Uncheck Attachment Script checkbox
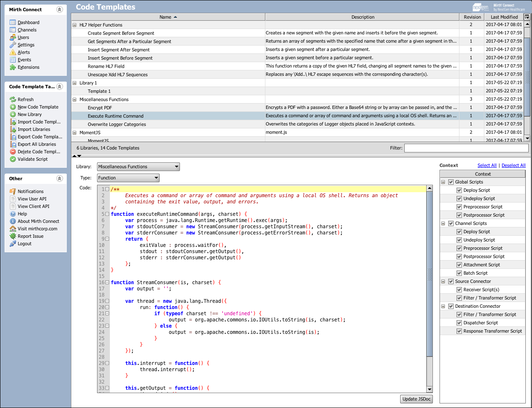The image size is (532, 408). coord(459,265)
